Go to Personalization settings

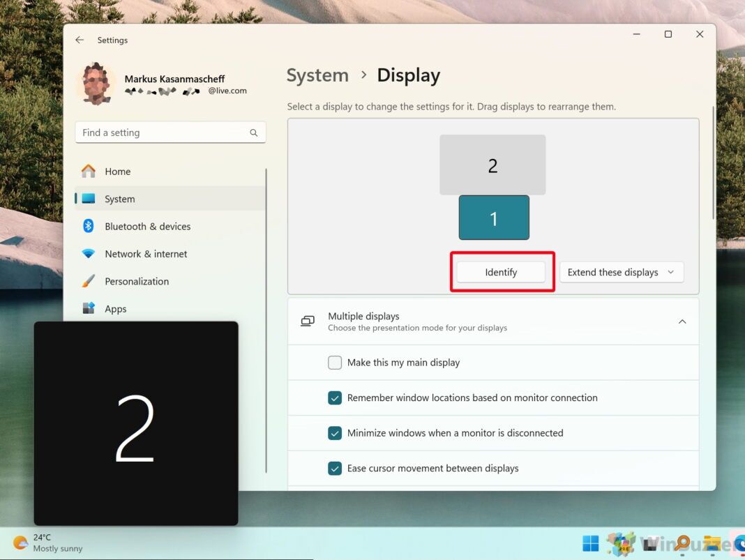[170, 282]
